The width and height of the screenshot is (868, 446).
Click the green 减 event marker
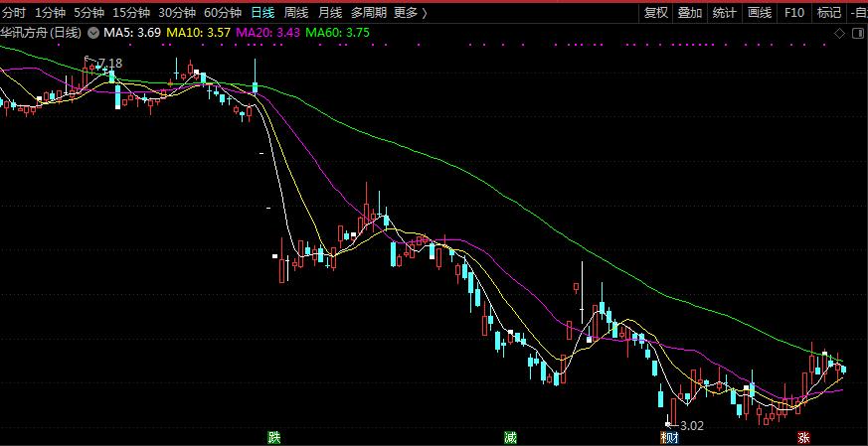[510, 438]
